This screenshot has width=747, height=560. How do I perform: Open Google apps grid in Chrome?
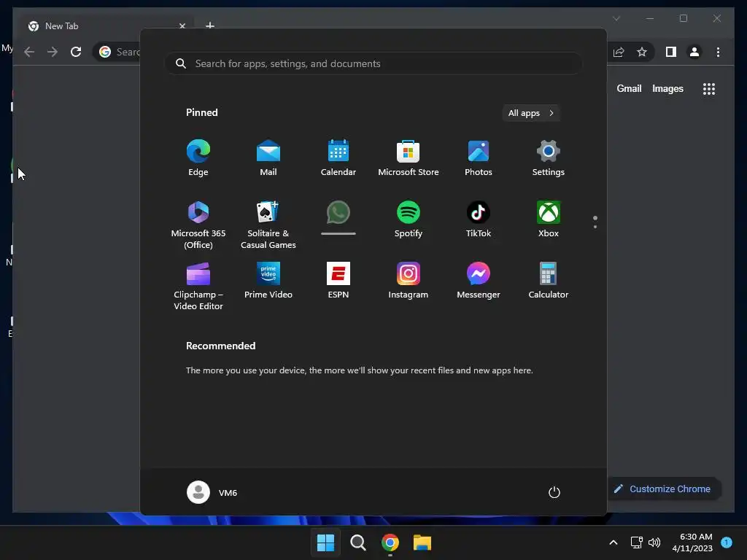(709, 88)
